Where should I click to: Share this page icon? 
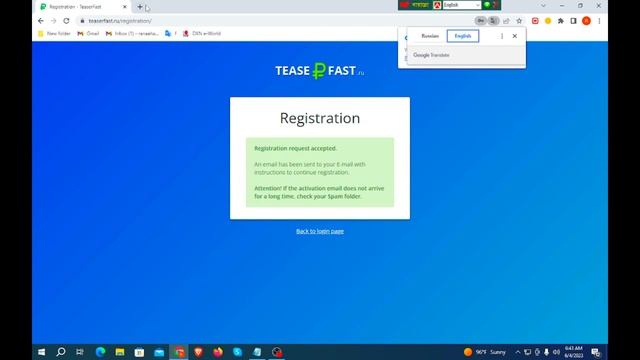click(506, 21)
